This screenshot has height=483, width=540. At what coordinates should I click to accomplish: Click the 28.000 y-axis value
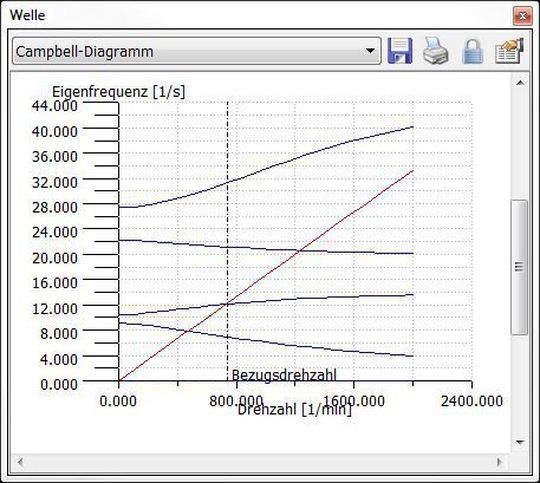55,207
